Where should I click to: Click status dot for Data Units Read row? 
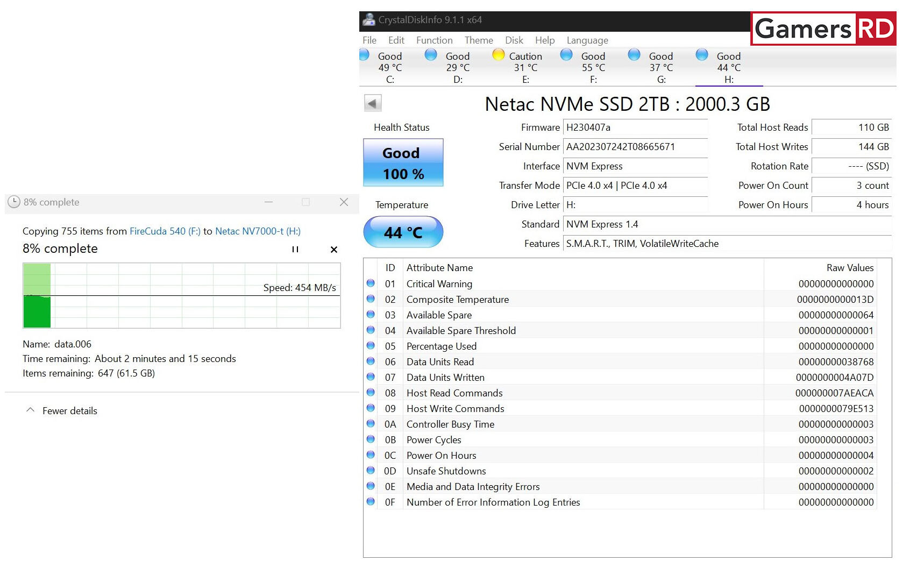(x=371, y=361)
